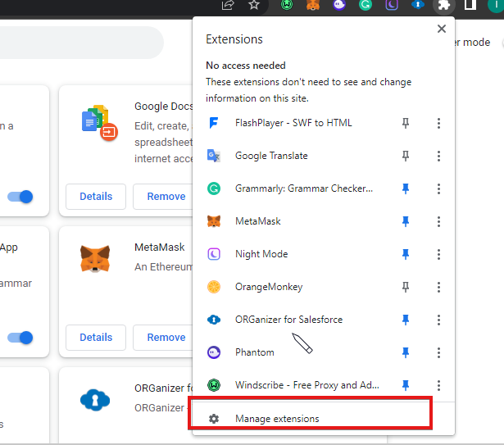Click Details on Google Docs Offline card
This screenshot has height=445, width=504.
[x=96, y=197]
